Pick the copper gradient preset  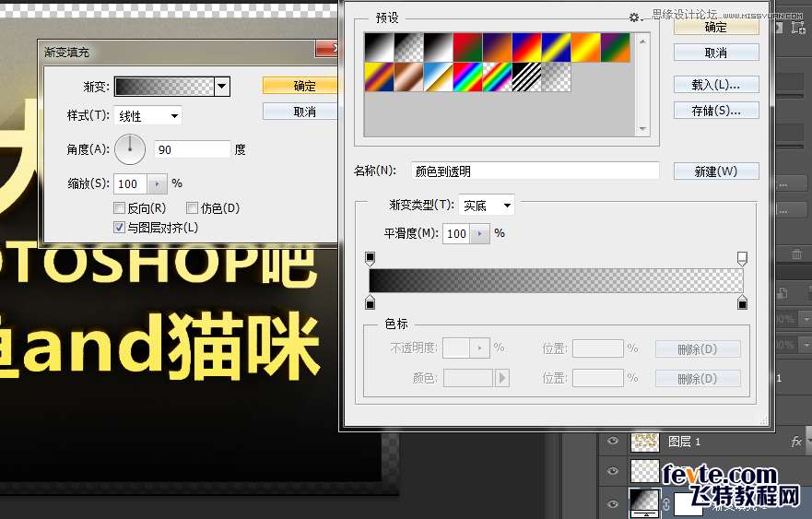click(408, 77)
